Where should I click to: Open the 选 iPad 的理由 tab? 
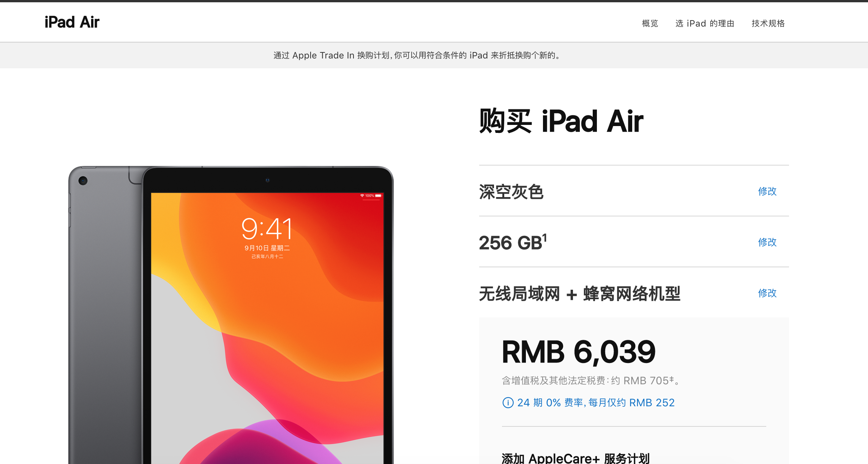tap(705, 24)
